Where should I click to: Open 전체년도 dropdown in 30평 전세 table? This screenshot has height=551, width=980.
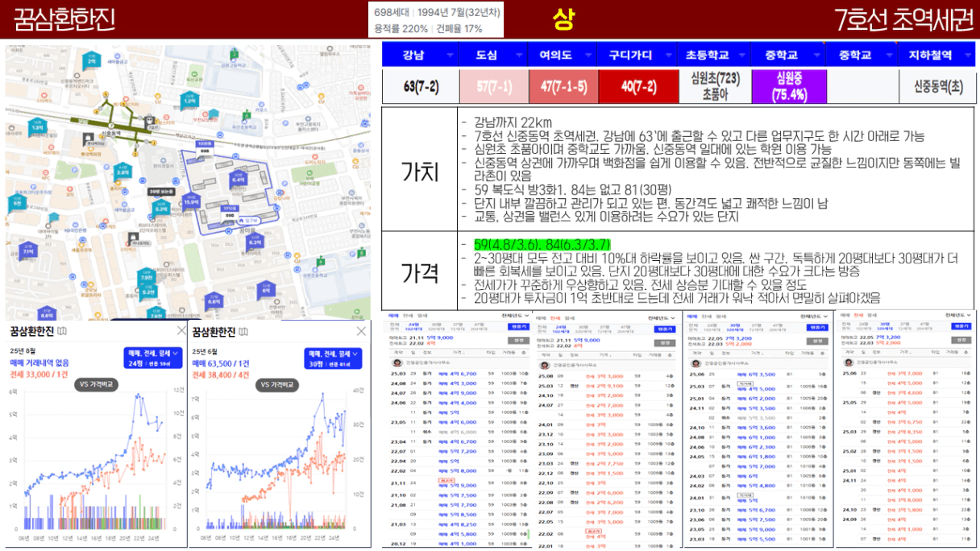[x=958, y=317]
